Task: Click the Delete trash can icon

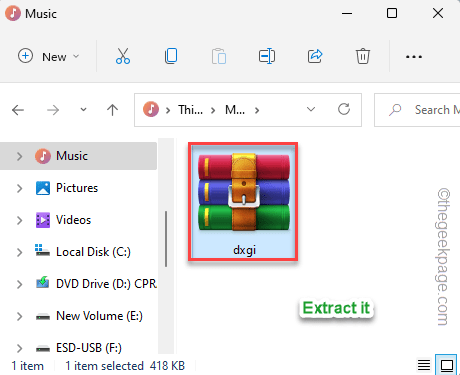Action: (363, 56)
